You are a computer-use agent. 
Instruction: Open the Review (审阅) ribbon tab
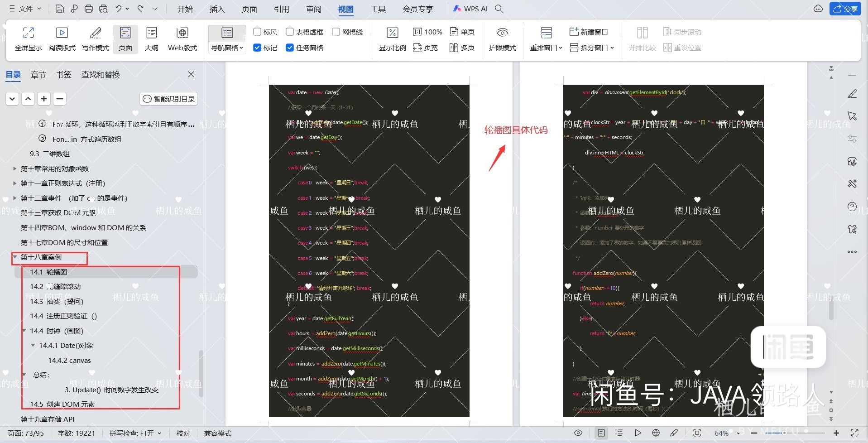314,9
